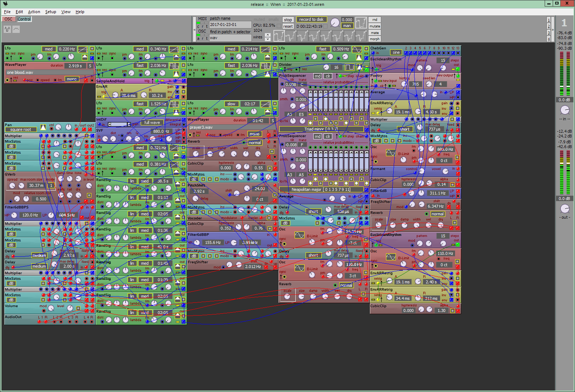Toggle the checkbox after the D 00:22:43:19 timer
Image resolution: width=575 pixels, height=392 pixels.
click(x=326, y=26)
